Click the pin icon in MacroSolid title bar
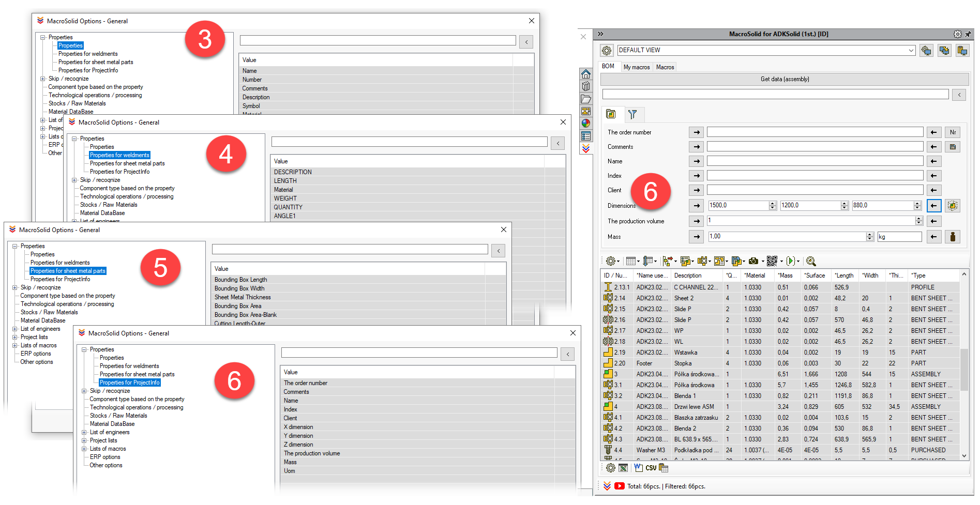The image size is (980, 505). click(968, 34)
